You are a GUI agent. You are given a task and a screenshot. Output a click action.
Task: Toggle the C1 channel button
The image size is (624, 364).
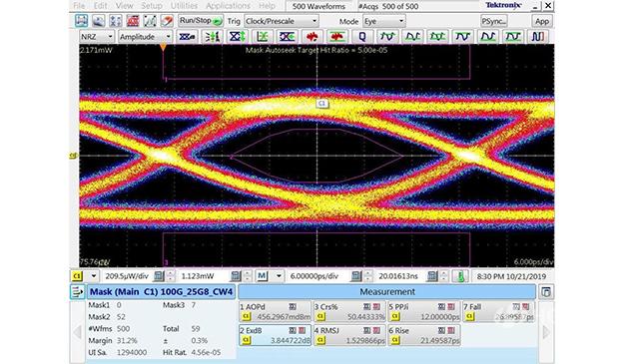[x=77, y=276]
